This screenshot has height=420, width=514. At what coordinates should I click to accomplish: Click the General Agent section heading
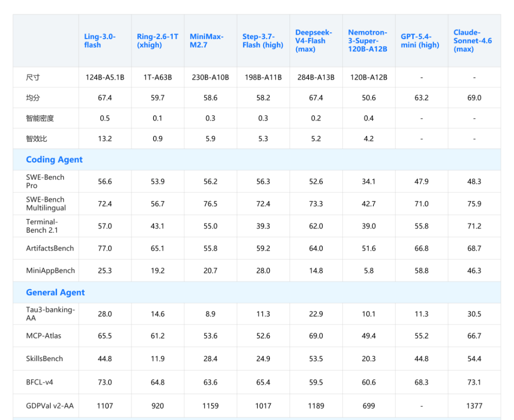(x=56, y=292)
